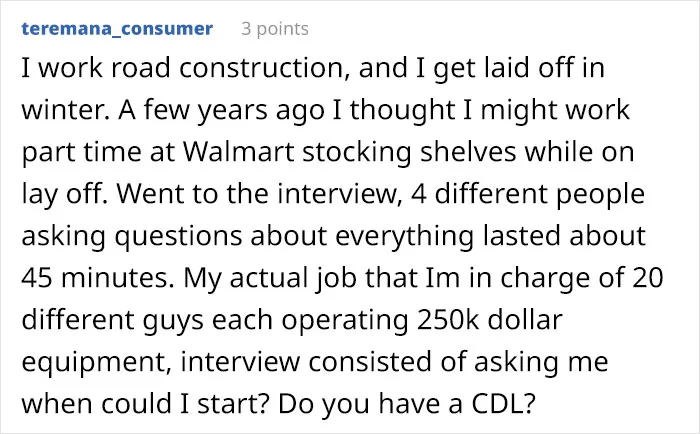Click the word 'everything' in the comment
Image resolution: width=700 pixels, height=434 pixels.
coord(404,237)
